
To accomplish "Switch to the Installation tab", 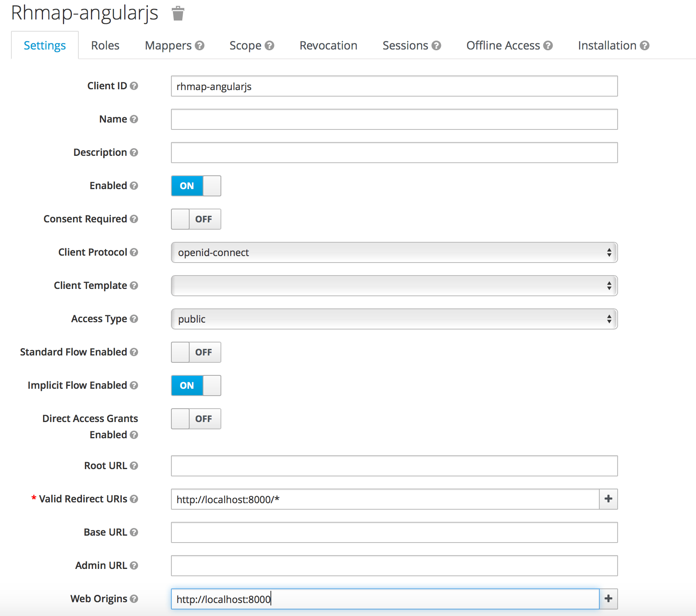I will (607, 45).
